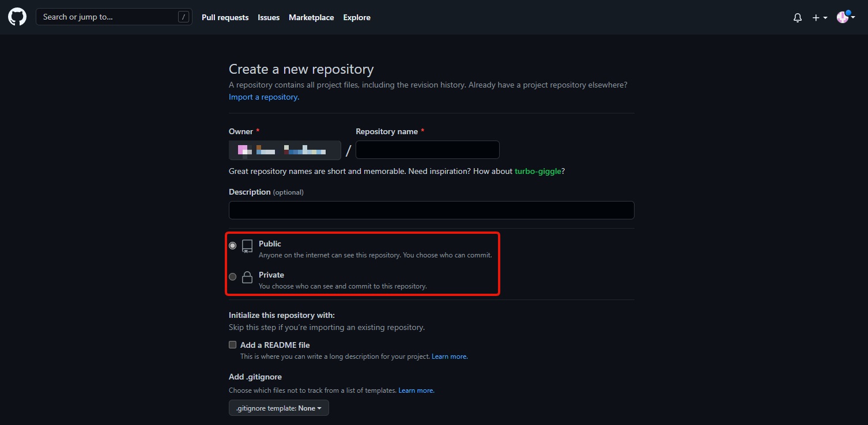The width and height of the screenshot is (868, 425).
Task: Click the Description text field
Action: [431, 210]
